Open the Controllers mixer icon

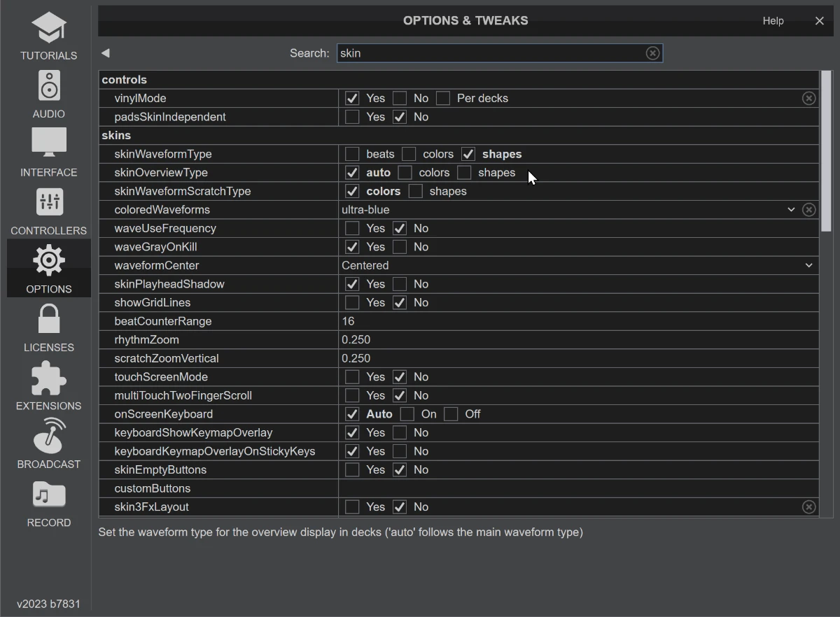pyautogui.click(x=48, y=204)
